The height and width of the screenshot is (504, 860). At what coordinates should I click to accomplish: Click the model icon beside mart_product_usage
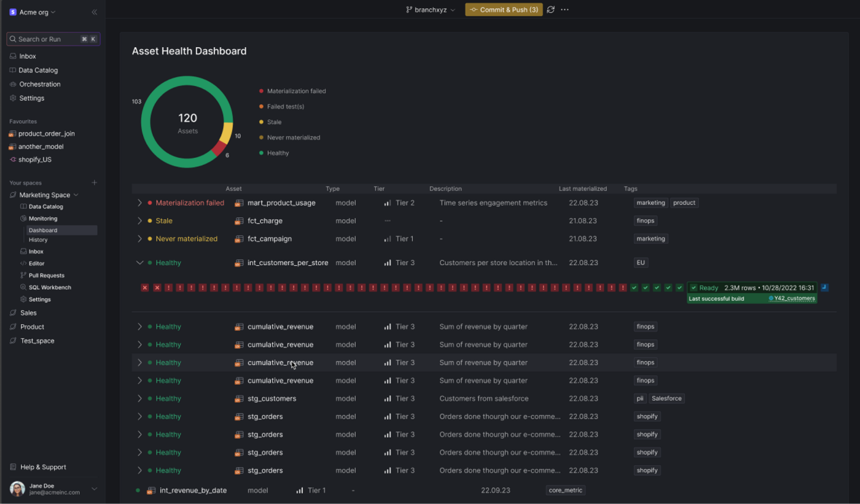coord(239,203)
